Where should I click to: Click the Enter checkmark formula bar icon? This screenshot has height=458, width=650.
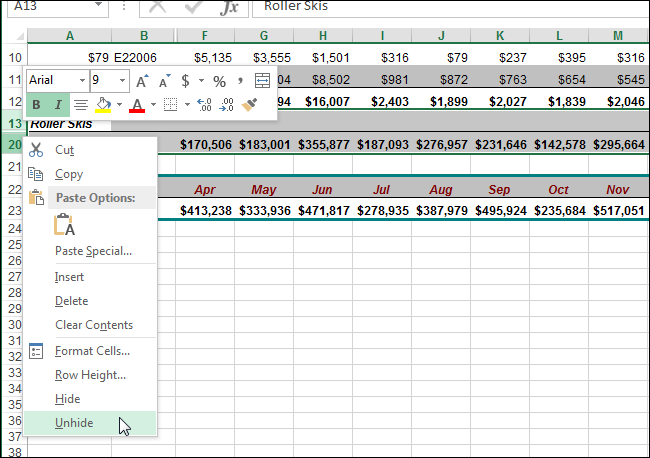click(193, 7)
